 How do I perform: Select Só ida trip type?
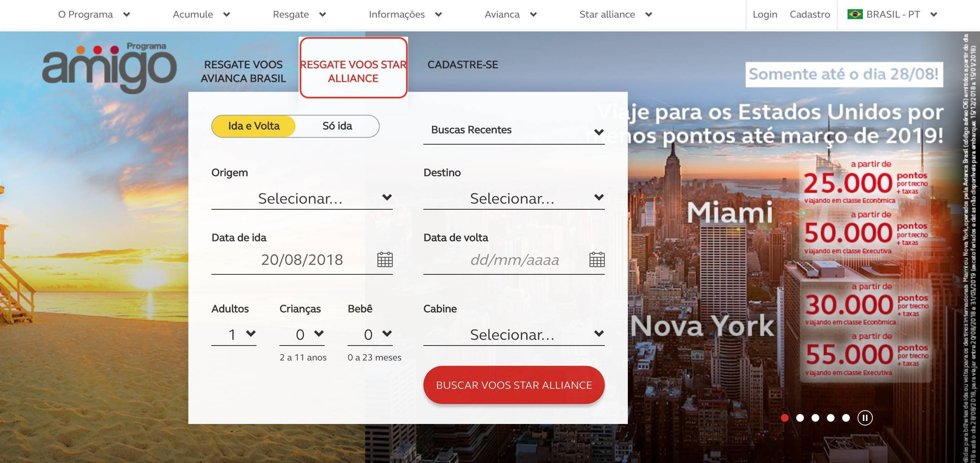coord(337,126)
